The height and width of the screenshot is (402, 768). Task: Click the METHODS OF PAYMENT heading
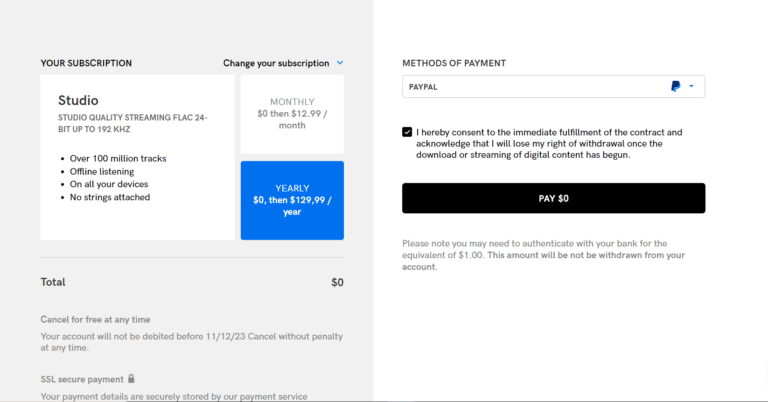point(454,63)
